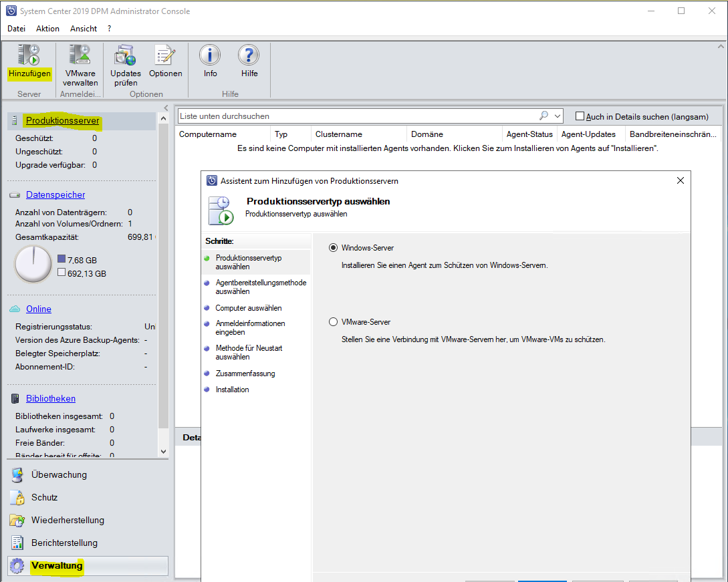Close the Produktionsserver wizard dialog
The width and height of the screenshot is (728, 582).
(680, 180)
